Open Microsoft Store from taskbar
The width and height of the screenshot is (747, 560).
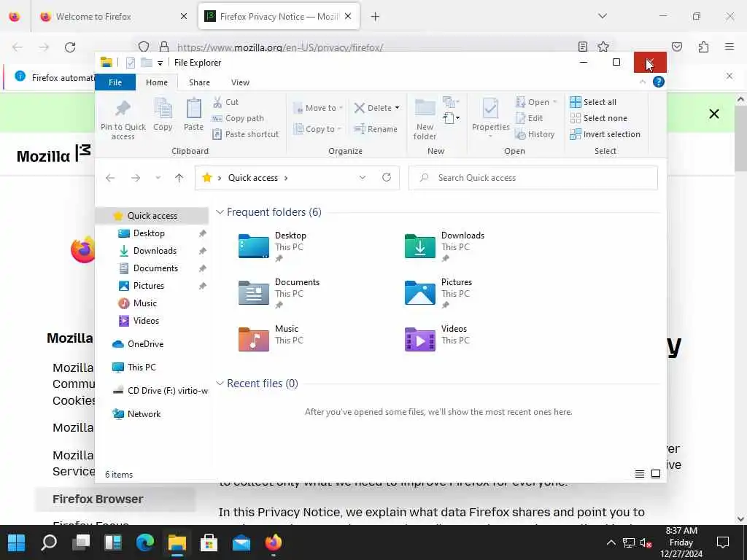click(209, 542)
